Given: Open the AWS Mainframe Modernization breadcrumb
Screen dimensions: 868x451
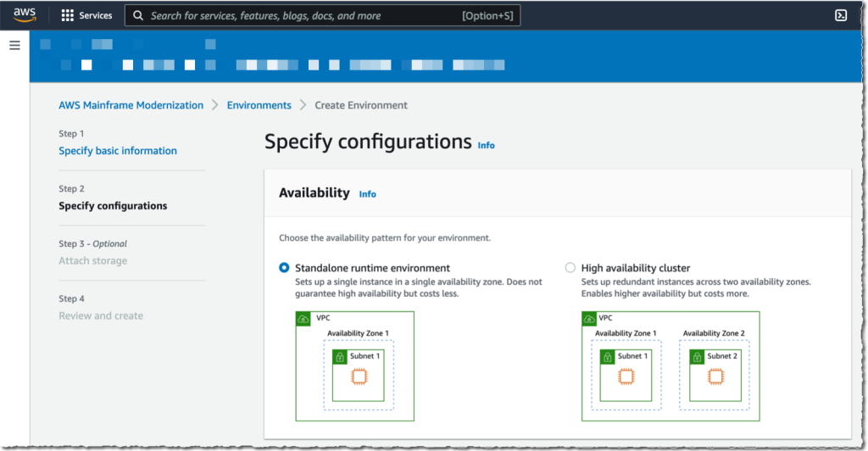Looking at the screenshot, I should (x=131, y=105).
